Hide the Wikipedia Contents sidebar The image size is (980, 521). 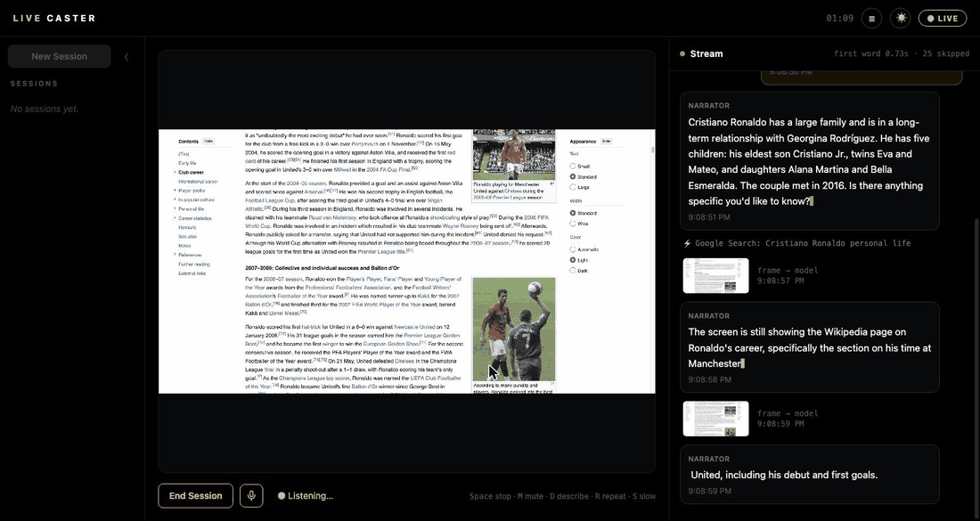pos(208,142)
